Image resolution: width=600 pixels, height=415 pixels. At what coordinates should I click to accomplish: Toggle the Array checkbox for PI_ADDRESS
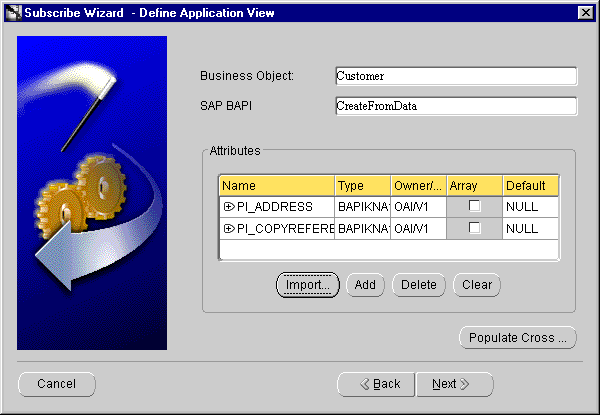click(474, 207)
